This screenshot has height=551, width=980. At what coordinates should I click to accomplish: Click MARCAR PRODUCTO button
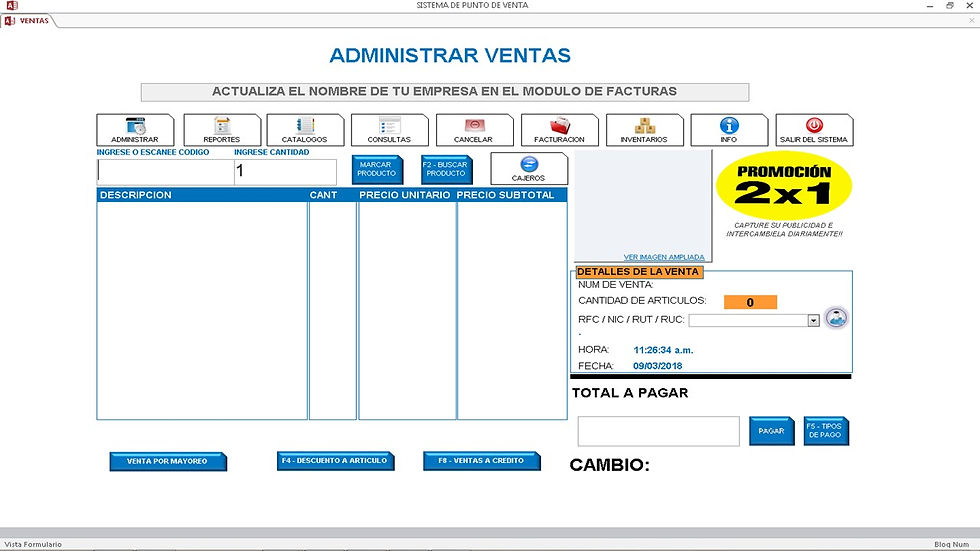pos(377,169)
